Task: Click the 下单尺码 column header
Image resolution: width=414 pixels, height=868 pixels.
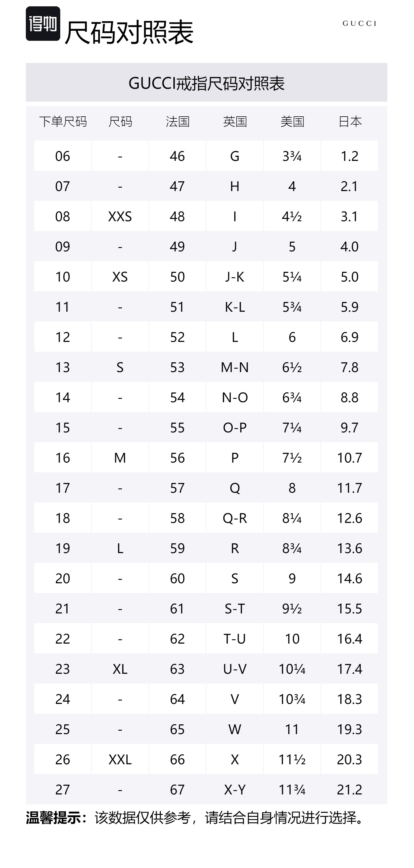Action: pyautogui.click(x=63, y=122)
